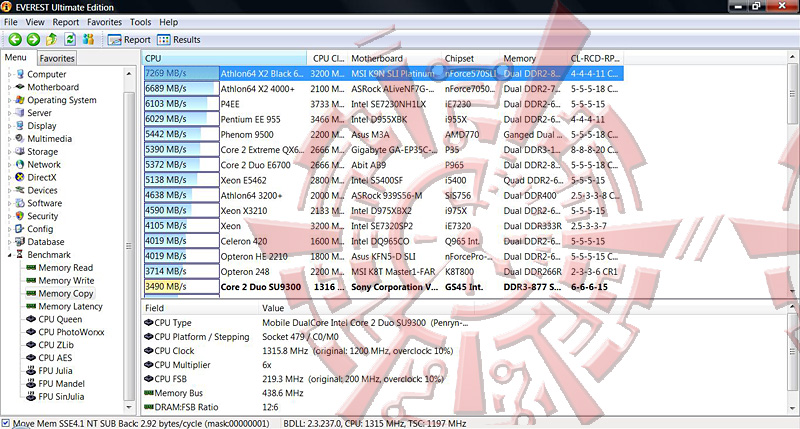Screen dimensions: 800x429
Task: Sort by the Motherboard column header
Action: (x=394, y=58)
